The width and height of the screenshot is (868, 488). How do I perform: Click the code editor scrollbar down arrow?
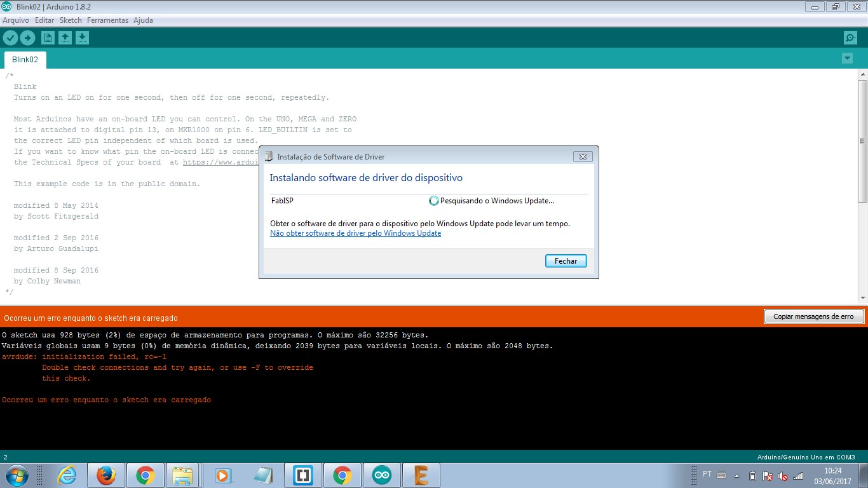(x=862, y=298)
